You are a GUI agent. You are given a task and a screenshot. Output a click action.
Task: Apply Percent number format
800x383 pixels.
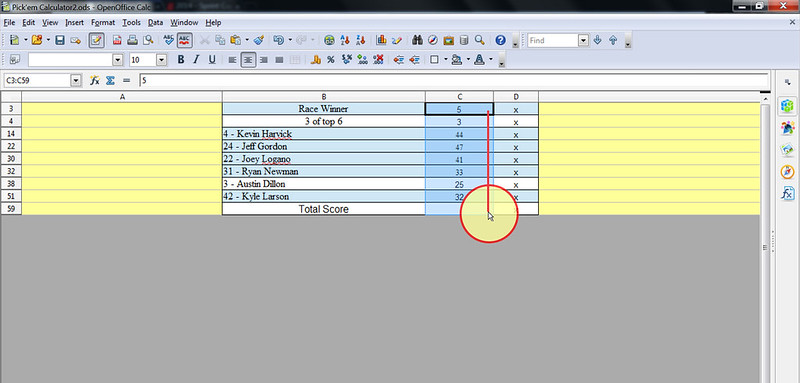point(331,60)
